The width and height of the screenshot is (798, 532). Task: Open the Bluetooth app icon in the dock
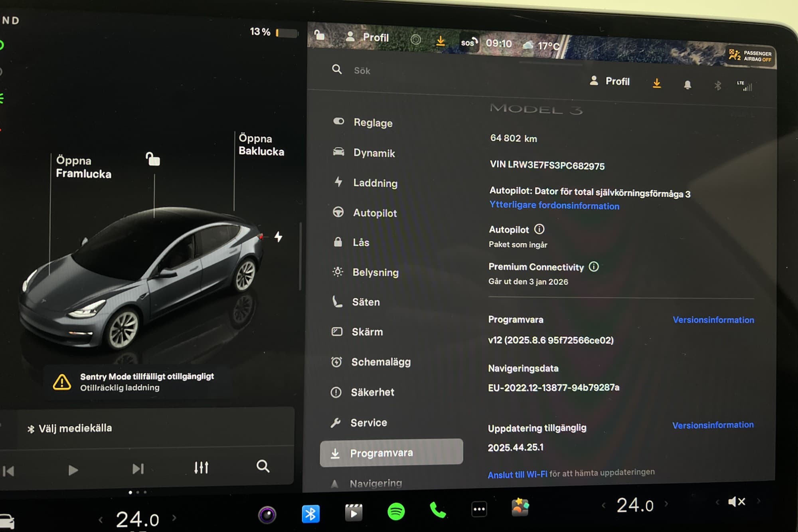click(310, 514)
